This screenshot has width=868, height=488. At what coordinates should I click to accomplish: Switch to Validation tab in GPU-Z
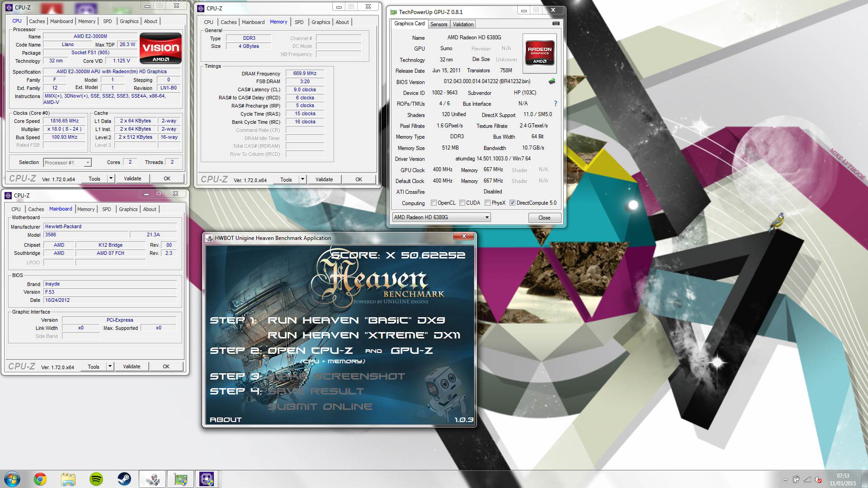point(463,24)
